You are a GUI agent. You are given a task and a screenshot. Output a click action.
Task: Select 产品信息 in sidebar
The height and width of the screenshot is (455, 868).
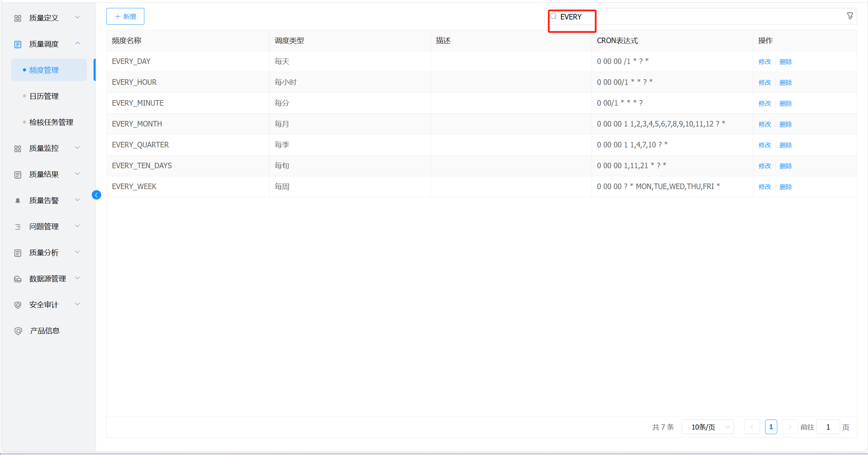pos(45,331)
